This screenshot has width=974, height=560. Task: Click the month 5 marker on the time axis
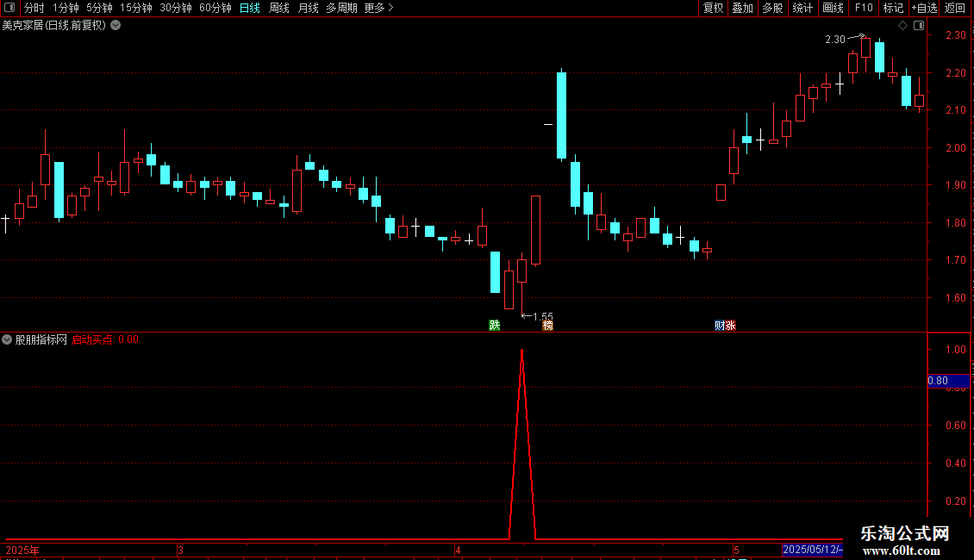tap(736, 550)
